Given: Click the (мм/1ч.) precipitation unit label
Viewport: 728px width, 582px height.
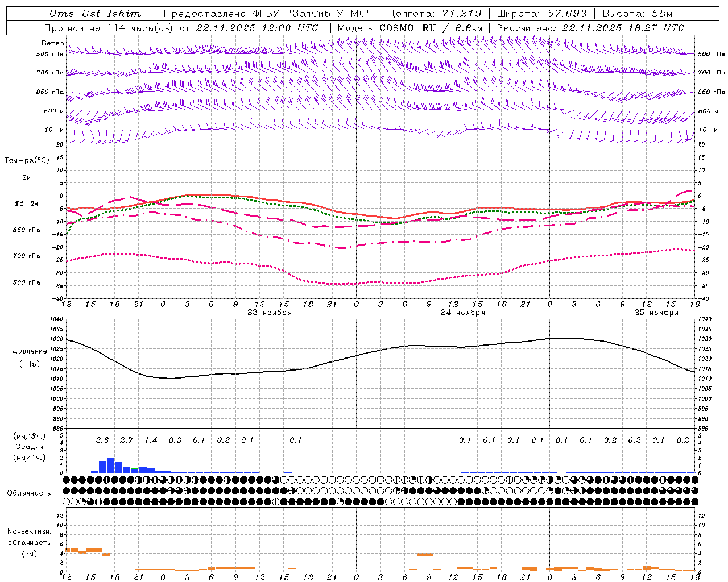Looking at the screenshot, I should tap(29, 458).
